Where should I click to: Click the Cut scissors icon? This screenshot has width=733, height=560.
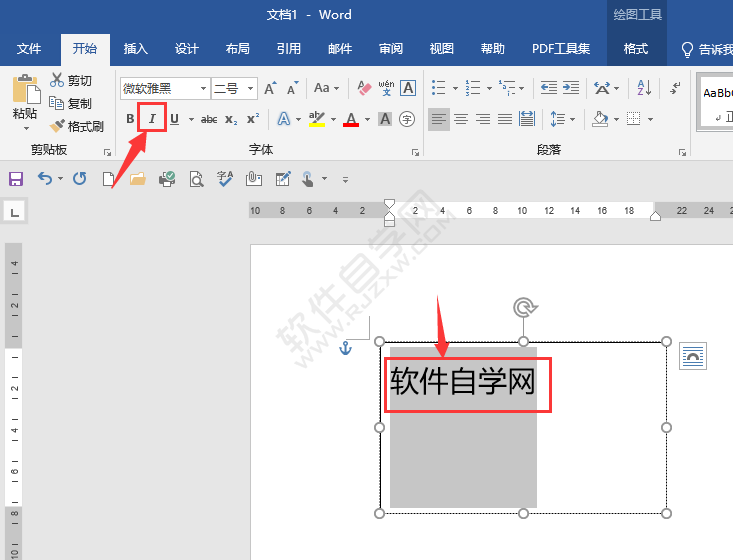click(57, 80)
